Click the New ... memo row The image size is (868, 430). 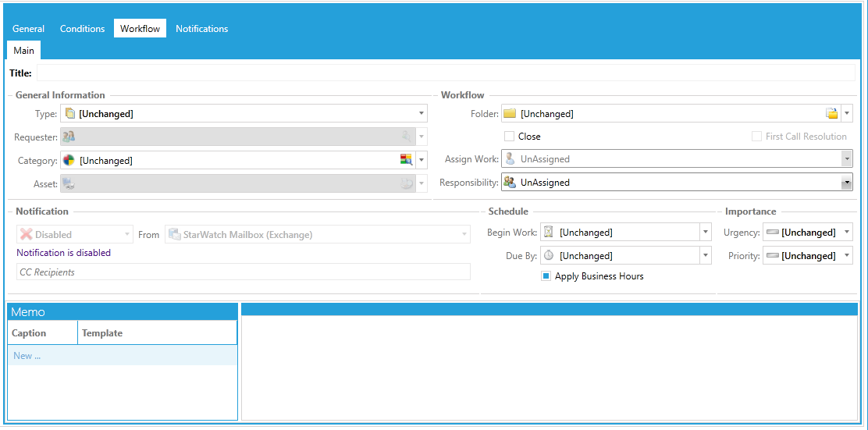pyautogui.click(x=123, y=355)
